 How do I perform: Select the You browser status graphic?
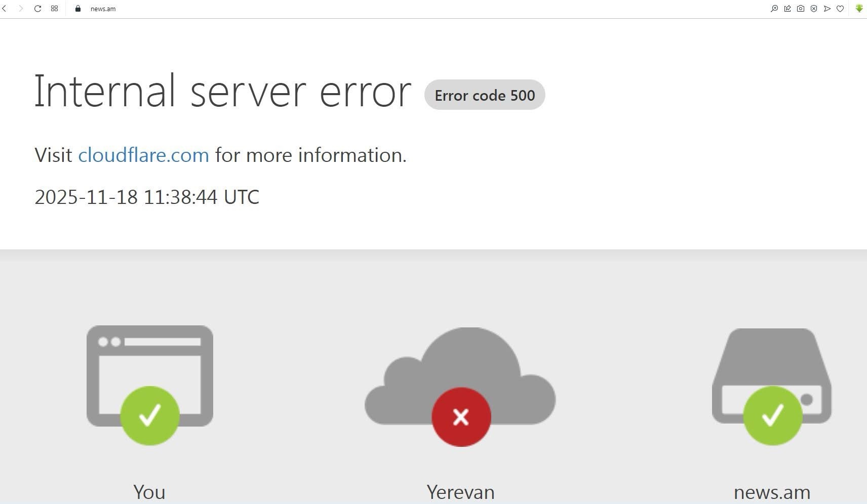coord(150,385)
